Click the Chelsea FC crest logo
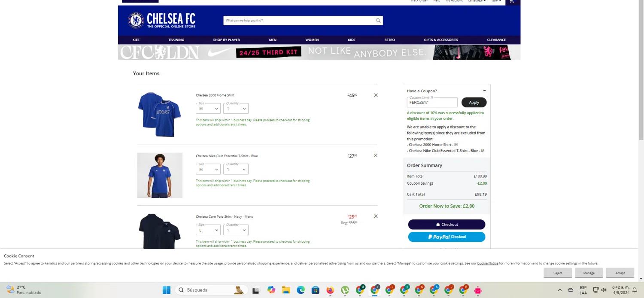This screenshot has width=644, height=298. pos(136,20)
